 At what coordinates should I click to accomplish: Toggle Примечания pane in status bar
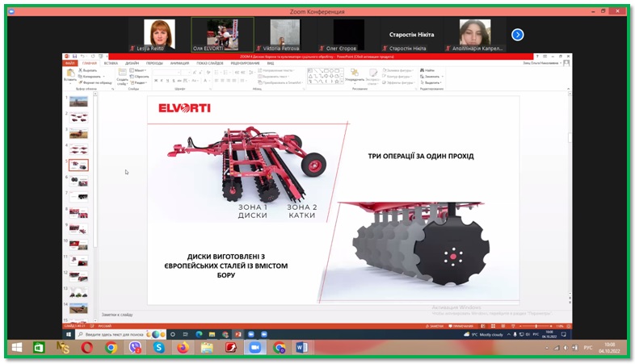click(460, 326)
